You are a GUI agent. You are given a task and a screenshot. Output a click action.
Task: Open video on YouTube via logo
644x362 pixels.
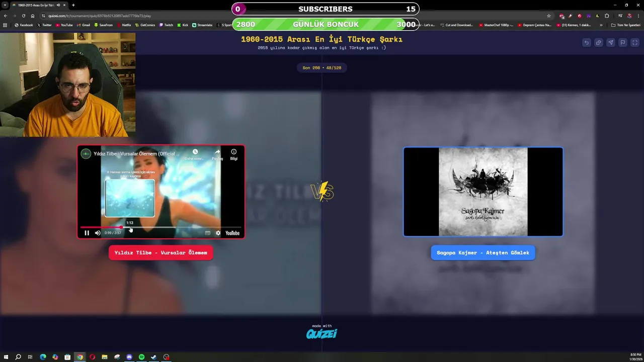232,233
